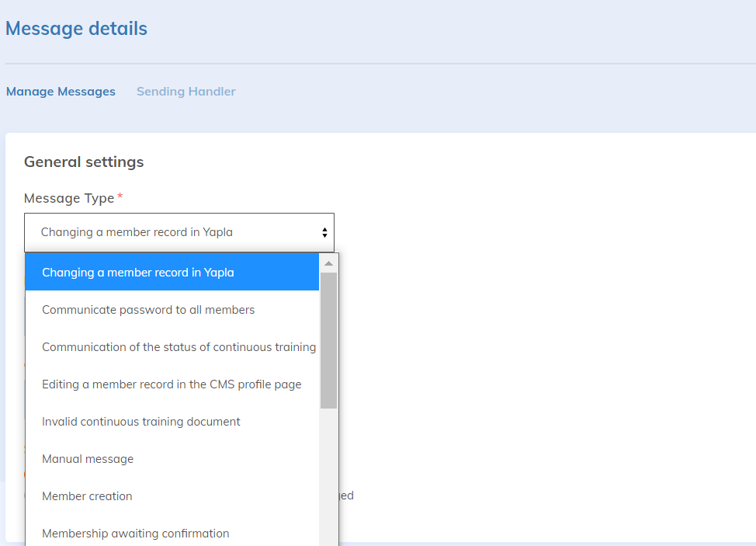Screen dimensions: 756x546
Task: Click the partially hidden text ending in 'ged'
Action: click(346, 496)
